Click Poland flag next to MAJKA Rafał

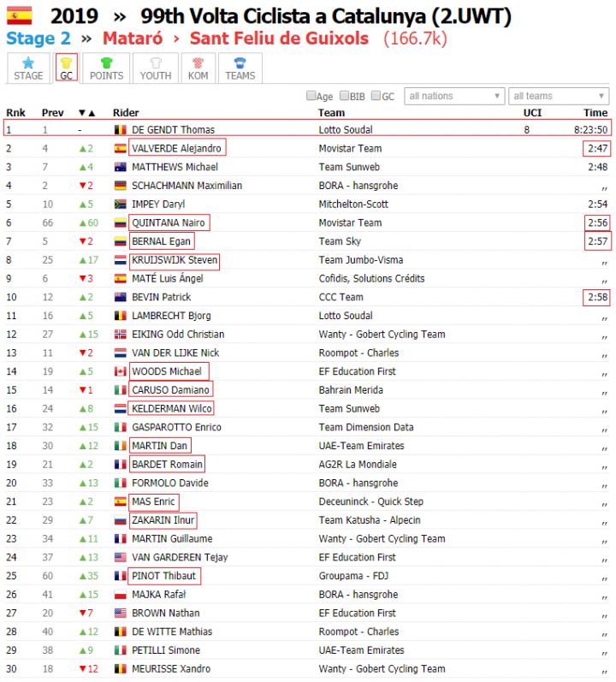120,595
